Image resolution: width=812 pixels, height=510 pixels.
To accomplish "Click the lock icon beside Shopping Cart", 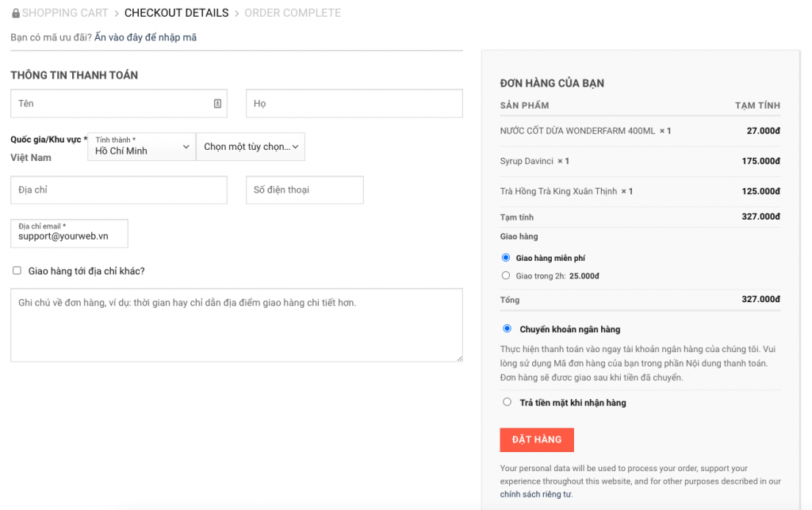I will point(16,13).
